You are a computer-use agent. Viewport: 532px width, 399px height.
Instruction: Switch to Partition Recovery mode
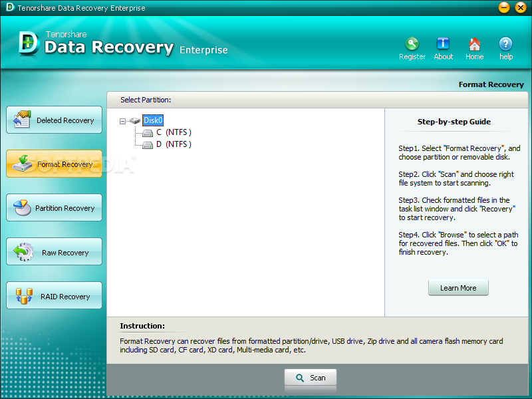54,207
